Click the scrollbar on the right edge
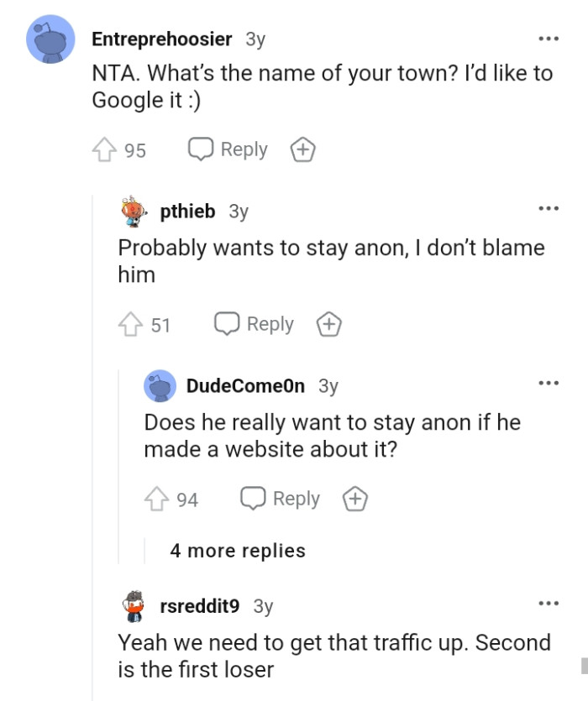588x701 pixels. (584, 663)
